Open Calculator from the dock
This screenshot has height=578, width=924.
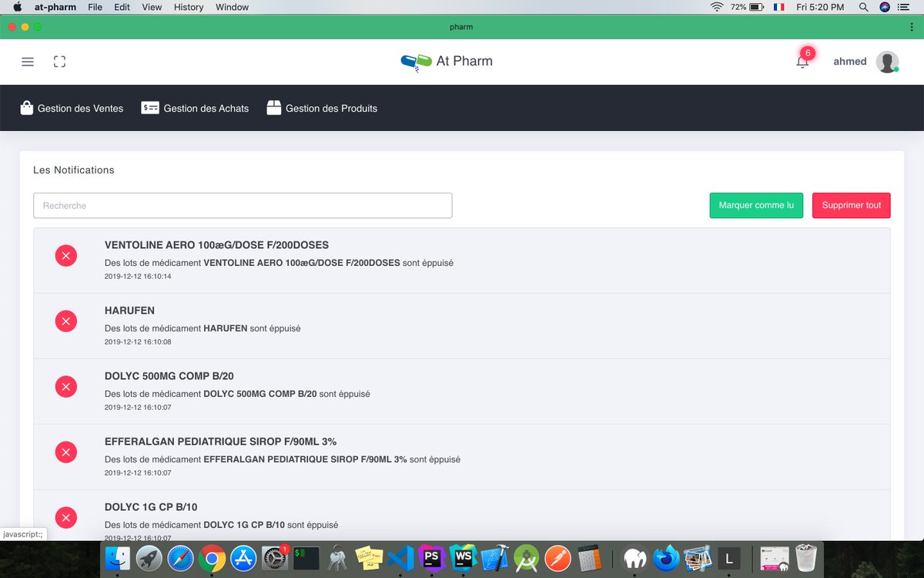(588, 558)
